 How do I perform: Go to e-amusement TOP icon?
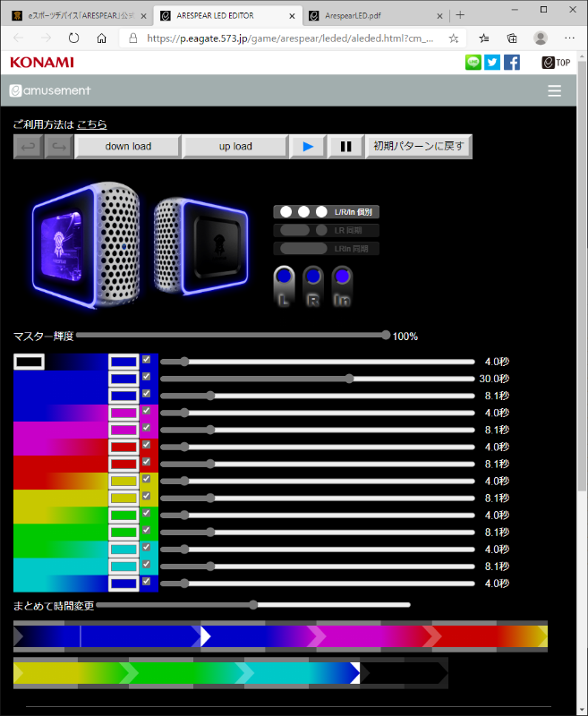[x=556, y=63]
